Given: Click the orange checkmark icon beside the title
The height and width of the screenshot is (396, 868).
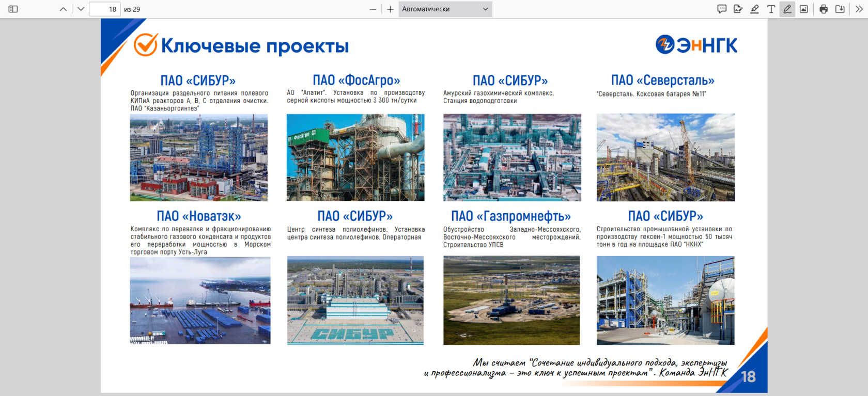Looking at the screenshot, I should 146,45.
